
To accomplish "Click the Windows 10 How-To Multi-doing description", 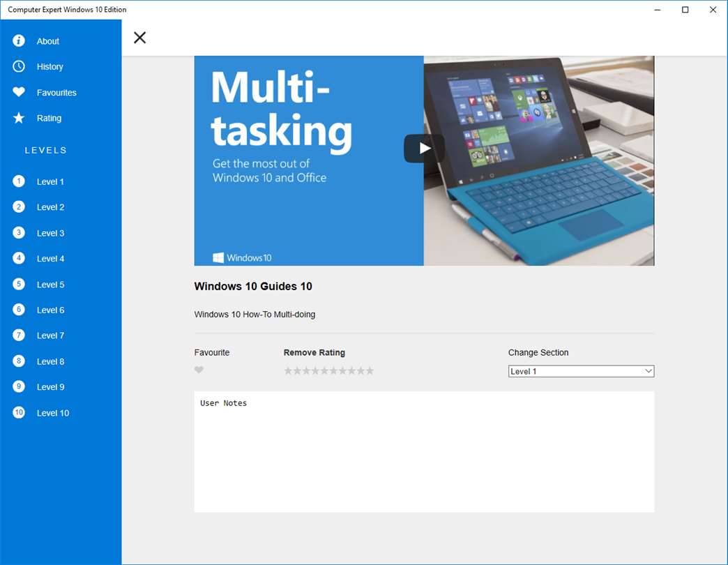I will tap(255, 315).
